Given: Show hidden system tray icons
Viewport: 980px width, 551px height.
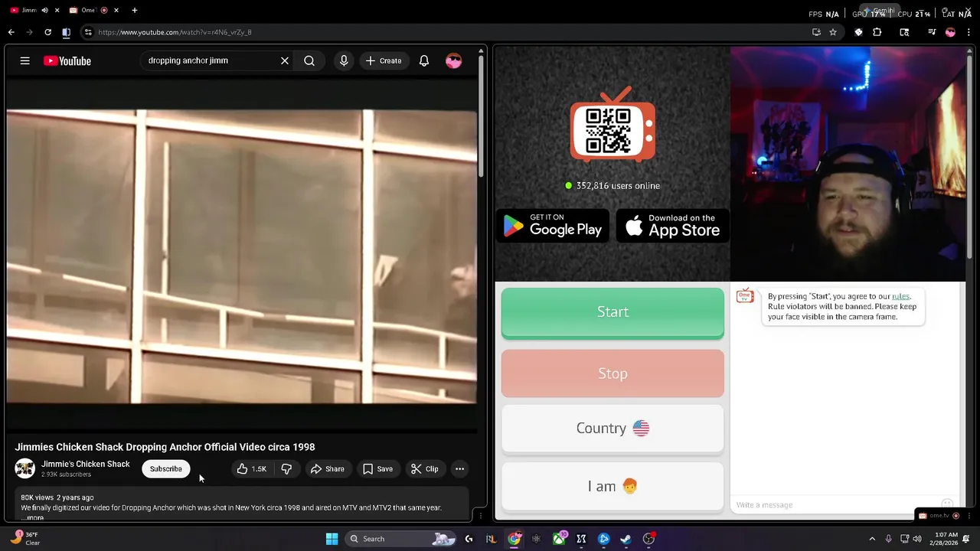Looking at the screenshot, I should pos(871,539).
